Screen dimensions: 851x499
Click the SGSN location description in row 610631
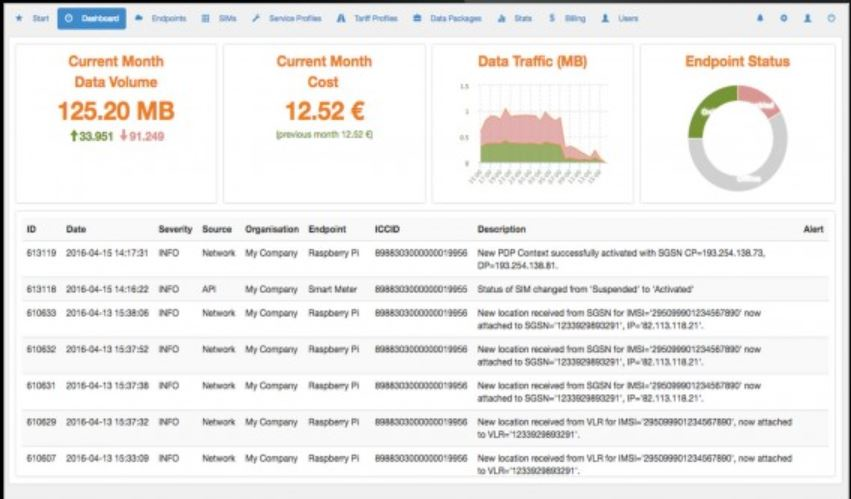point(619,391)
